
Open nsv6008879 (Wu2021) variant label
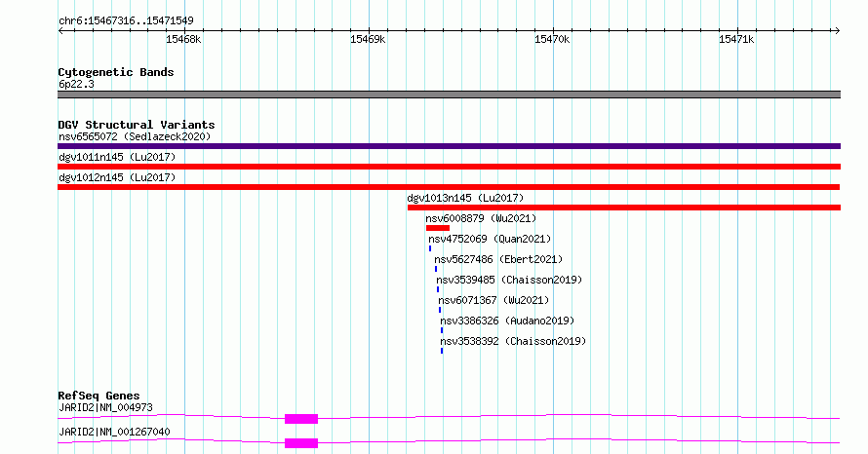[x=481, y=218]
